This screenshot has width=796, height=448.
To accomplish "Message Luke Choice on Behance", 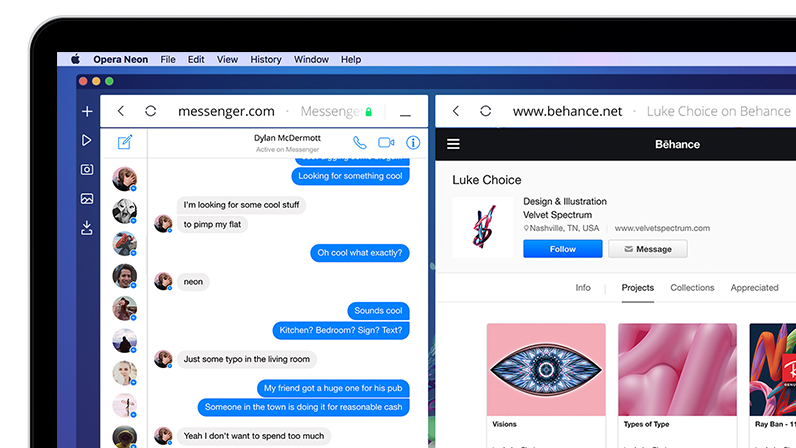I will pyautogui.click(x=648, y=249).
